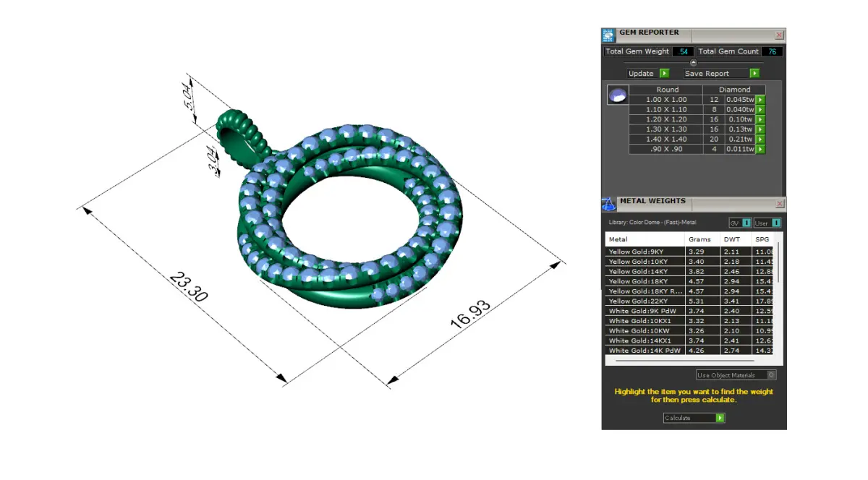This screenshot has height=480, width=868.
Task: Click the Diamond column header in gem table
Action: [x=735, y=90]
